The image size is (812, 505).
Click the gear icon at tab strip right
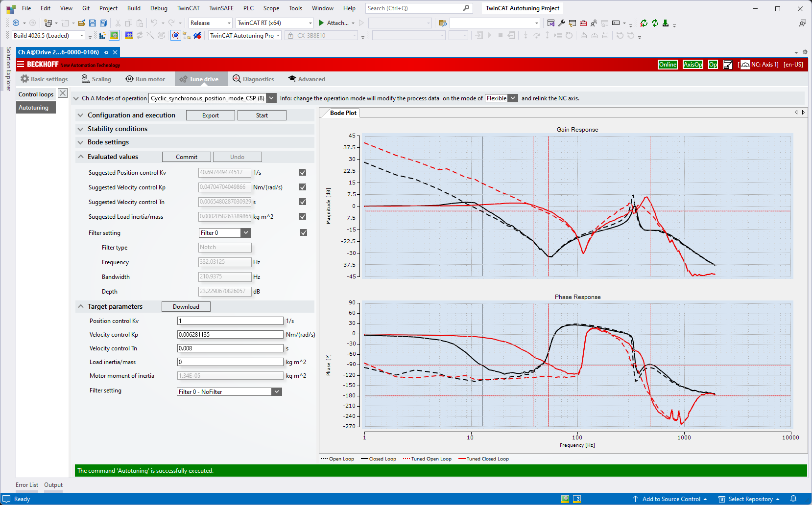click(805, 52)
